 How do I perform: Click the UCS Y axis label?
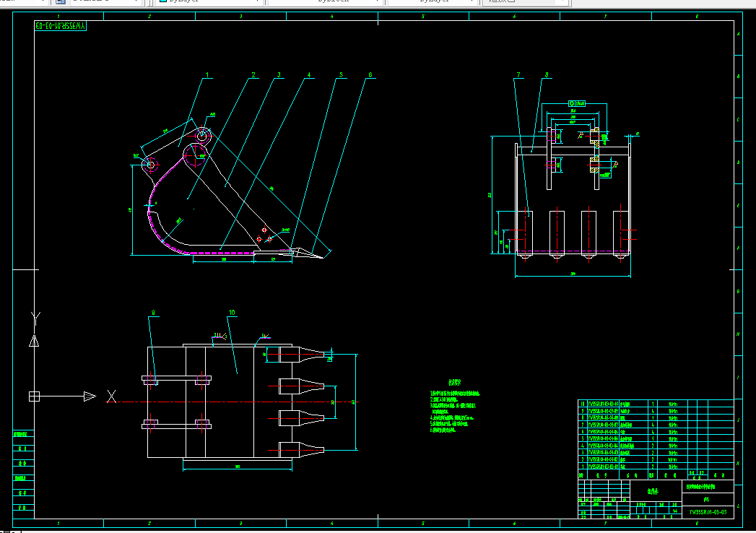(x=35, y=317)
